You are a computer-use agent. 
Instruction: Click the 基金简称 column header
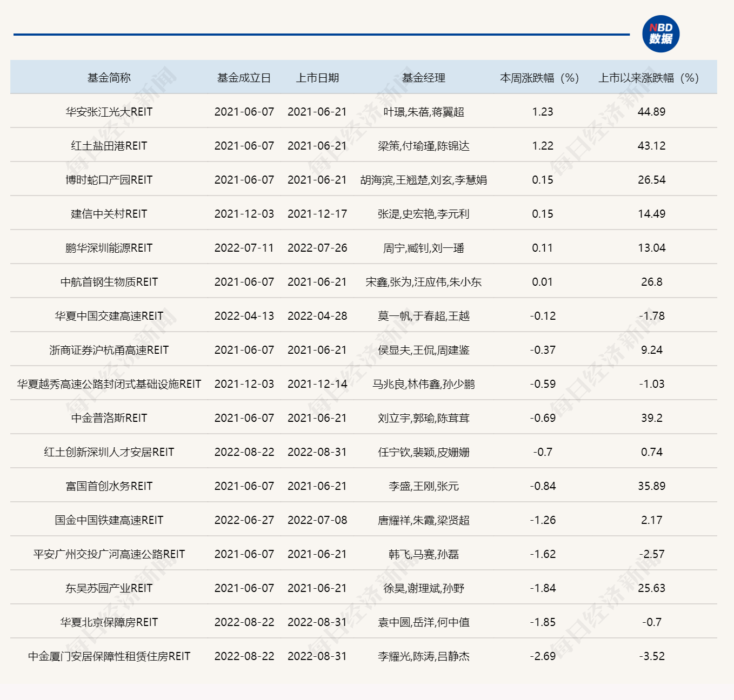pos(109,78)
